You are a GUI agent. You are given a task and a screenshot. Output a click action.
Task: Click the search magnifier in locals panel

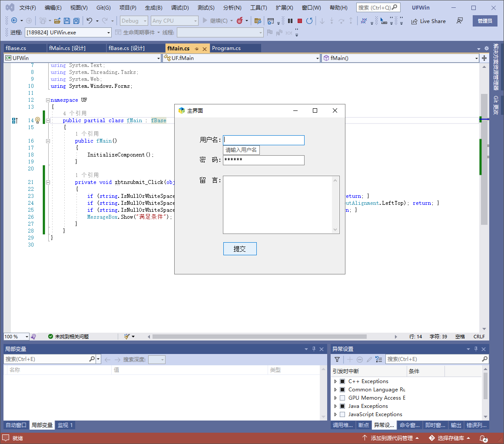[x=92, y=359]
